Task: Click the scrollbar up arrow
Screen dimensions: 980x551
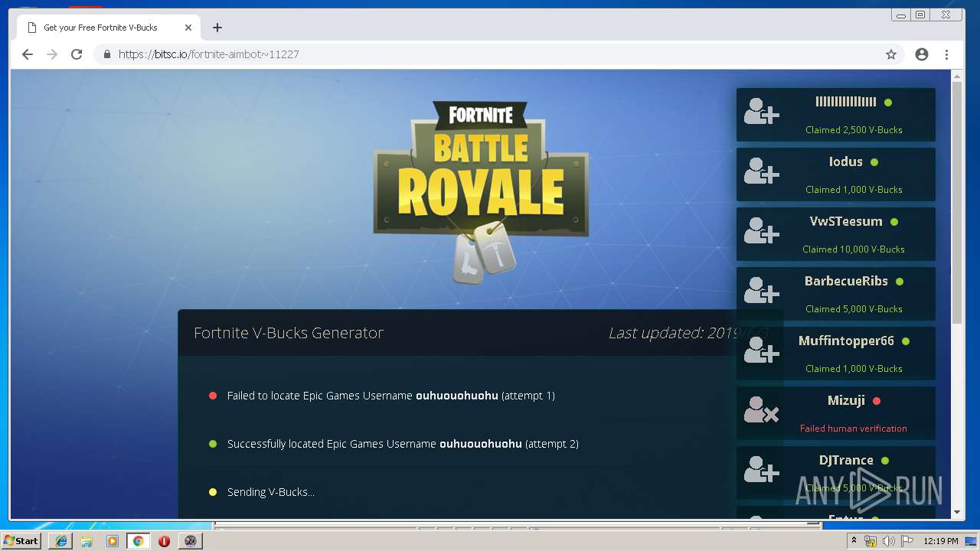Action: pyautogui.click(x=957, y=76)
